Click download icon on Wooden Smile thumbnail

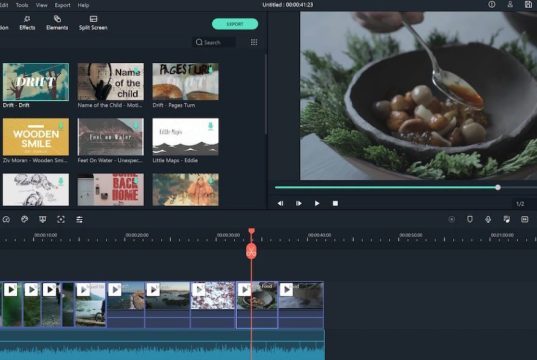(61, 125)
